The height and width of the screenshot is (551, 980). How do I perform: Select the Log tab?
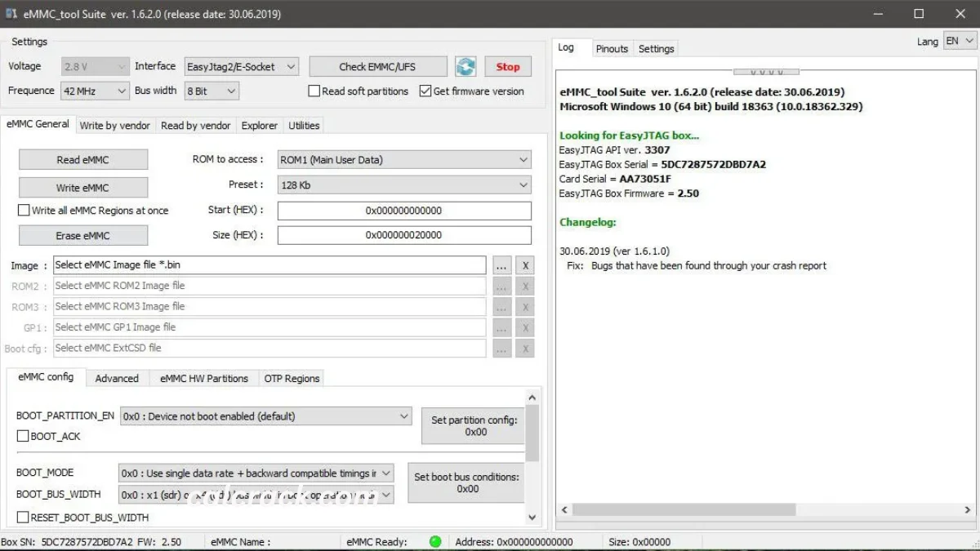566,47
